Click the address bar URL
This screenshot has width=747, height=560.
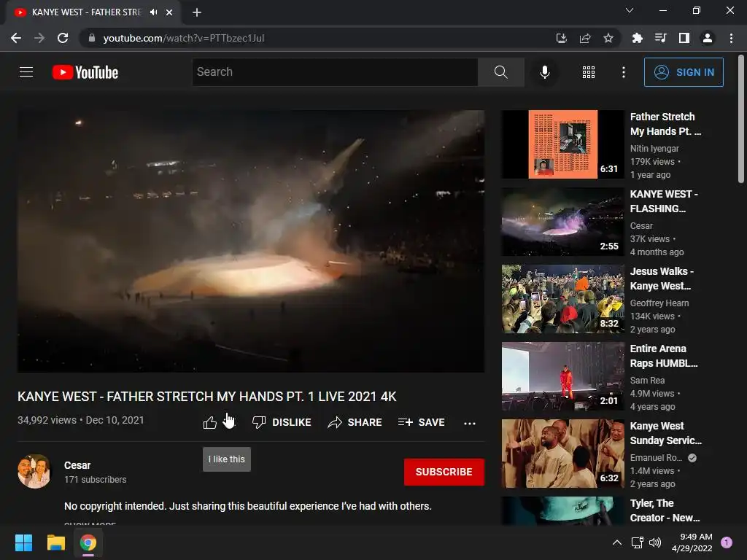(183, 38)
